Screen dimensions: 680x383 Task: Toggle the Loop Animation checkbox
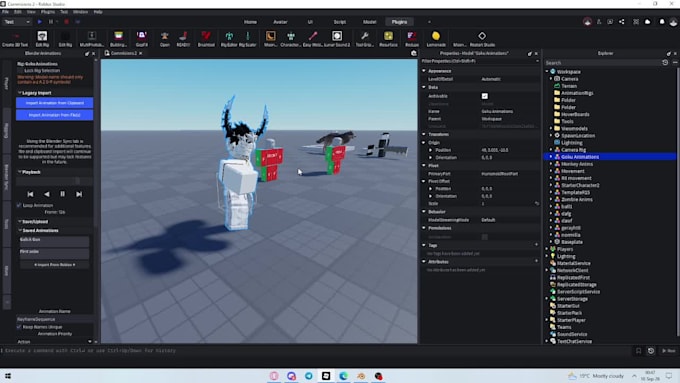(x=19, y=205)
